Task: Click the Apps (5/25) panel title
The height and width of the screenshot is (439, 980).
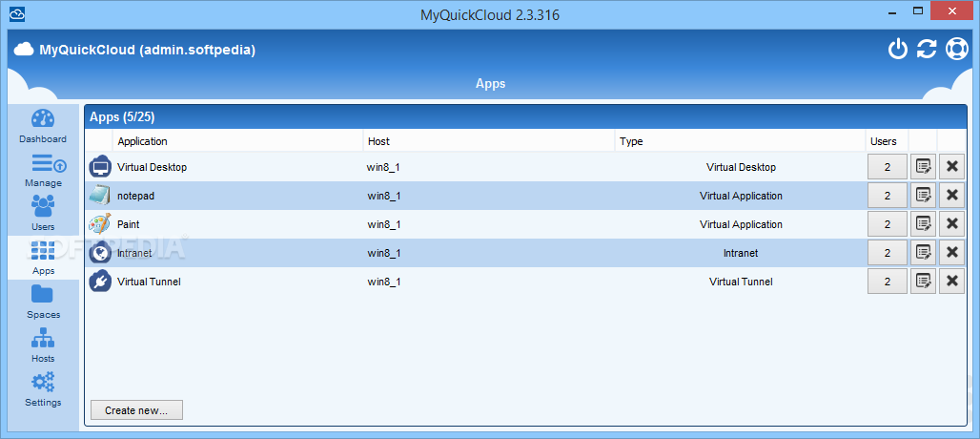Action: pyautogui.click(x=122, y=117)
